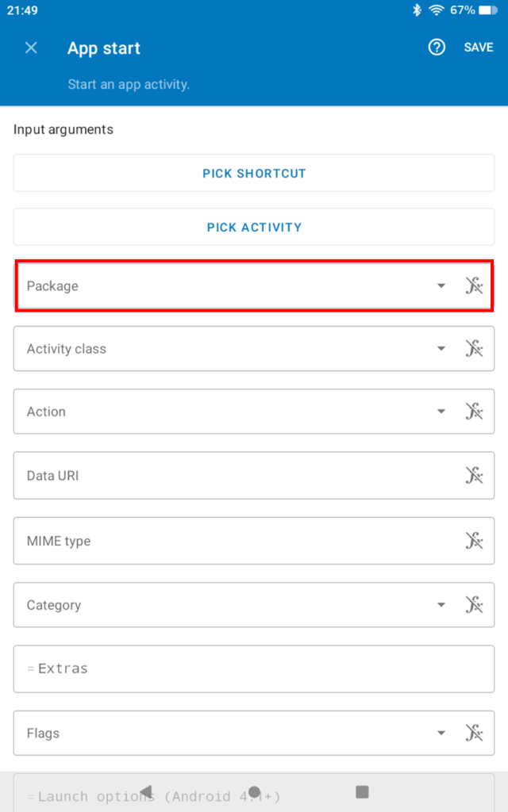Toggle fx expression mode for Action field
508x812 pixels.
(474, 412)
